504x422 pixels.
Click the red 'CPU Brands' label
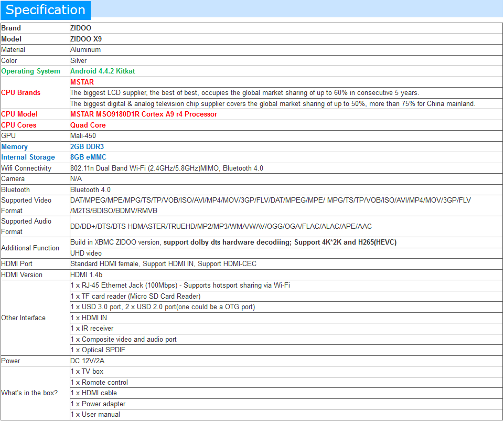21,92
